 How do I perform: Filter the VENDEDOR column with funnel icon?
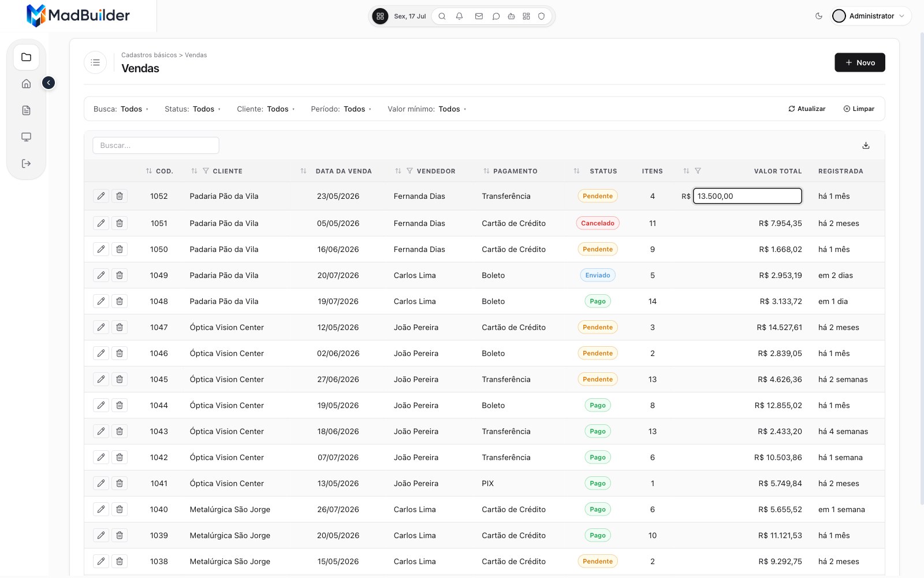409,171
